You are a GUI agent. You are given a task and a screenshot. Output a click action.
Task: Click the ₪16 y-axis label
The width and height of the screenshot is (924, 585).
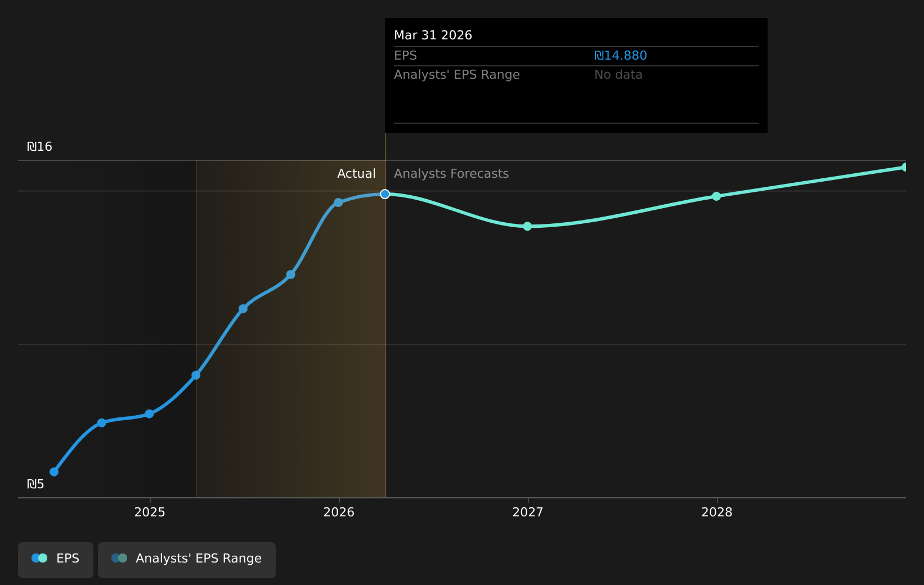[39, 147]
